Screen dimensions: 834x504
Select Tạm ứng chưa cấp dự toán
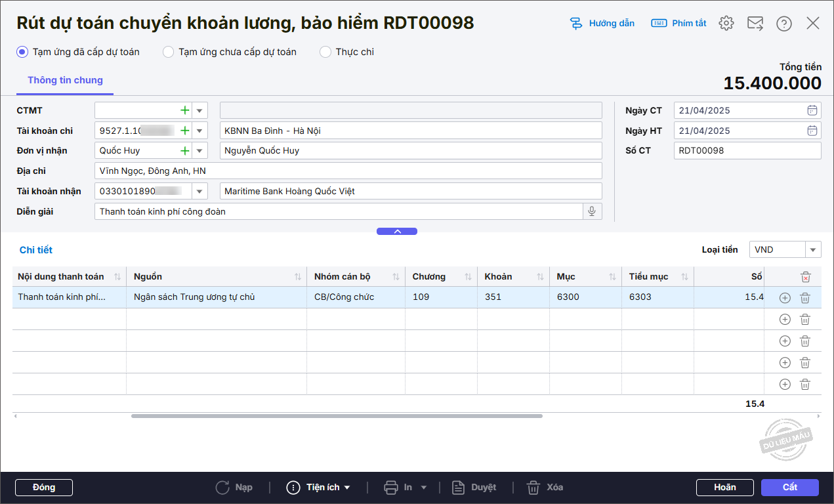[169, 52]
